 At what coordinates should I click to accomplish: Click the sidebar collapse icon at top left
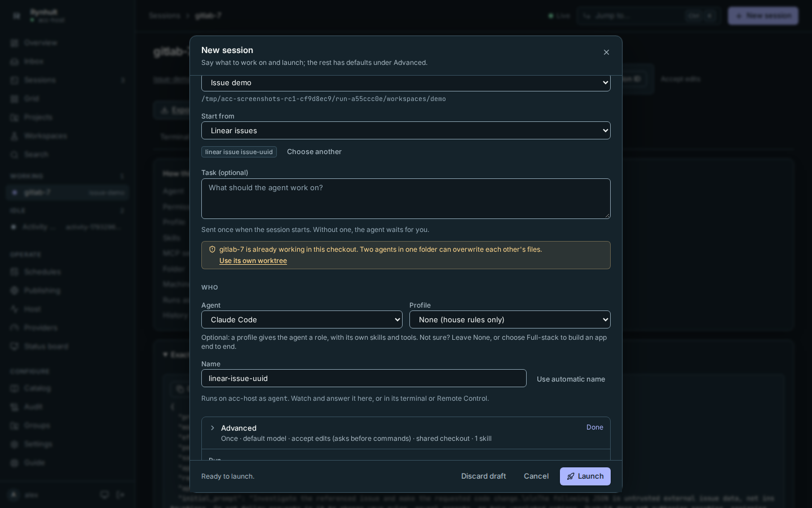click(16, 16)
